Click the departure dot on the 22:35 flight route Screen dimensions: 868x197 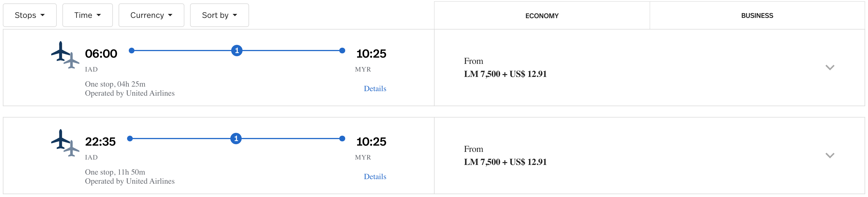[130, 139]
